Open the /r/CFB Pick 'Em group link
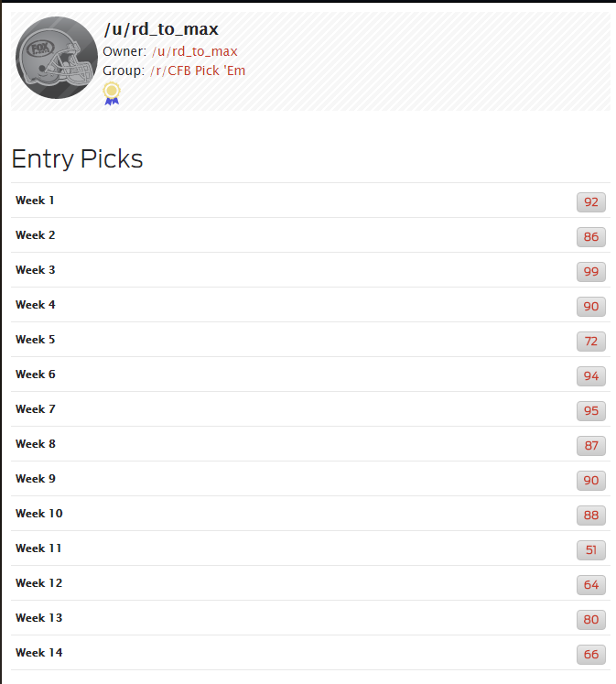The height and width of the screenshot is (684, 616). tap(198, 71)
